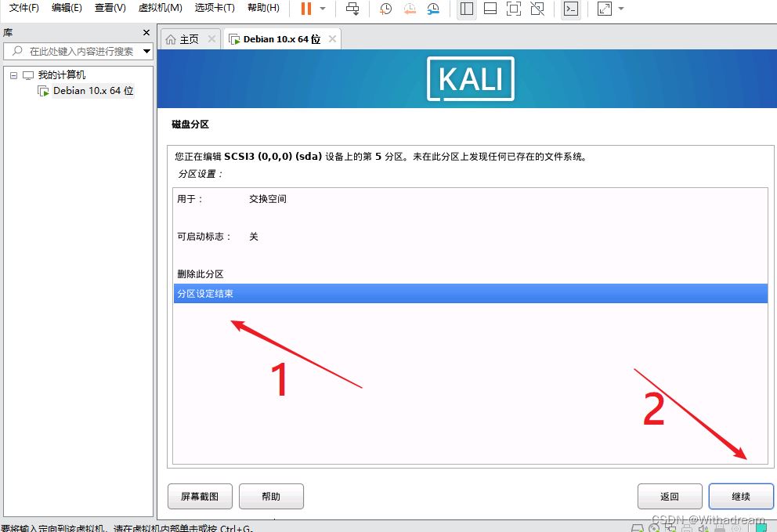This screenshot has width=777, height=532.
Task: Open the library search dropdown arrow
Action: coord(146,51)
